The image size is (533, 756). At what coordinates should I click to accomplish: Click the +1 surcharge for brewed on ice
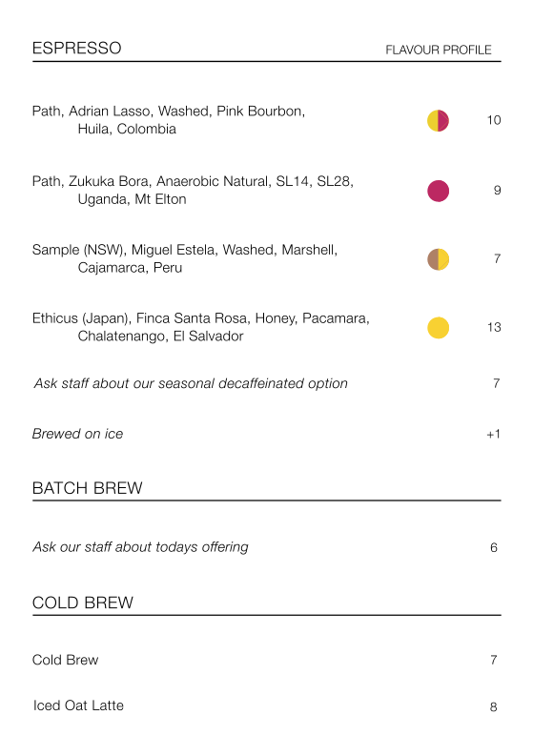[x=494, y=435]
